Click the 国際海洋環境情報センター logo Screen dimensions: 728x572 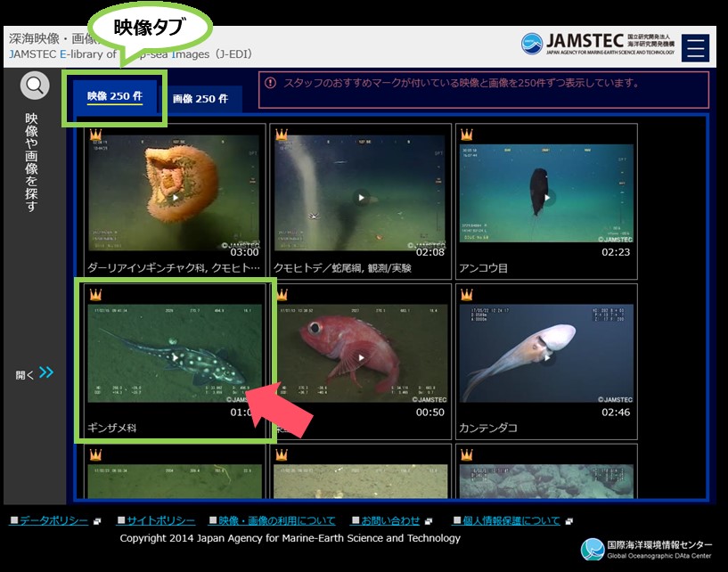(x=646, y=549)
